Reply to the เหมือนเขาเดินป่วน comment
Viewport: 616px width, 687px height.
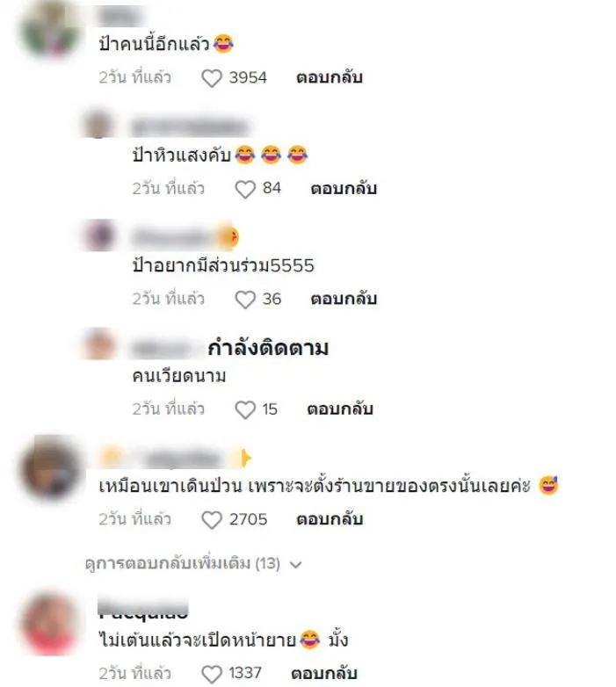[x=330, y=519]
